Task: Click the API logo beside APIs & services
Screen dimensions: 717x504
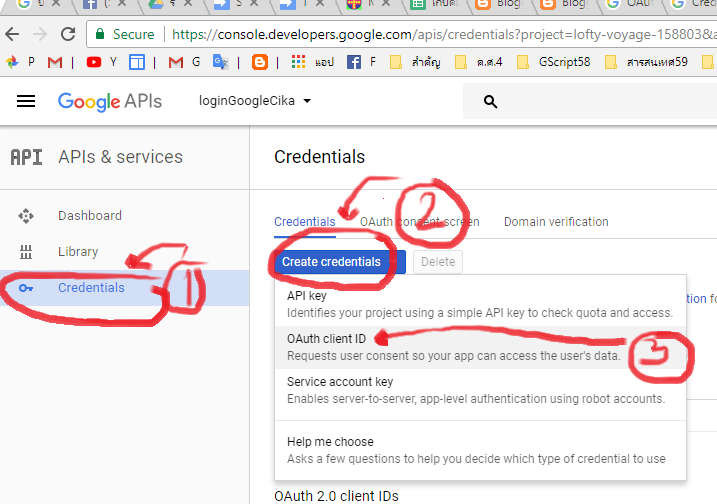Action: pos(27,157)
